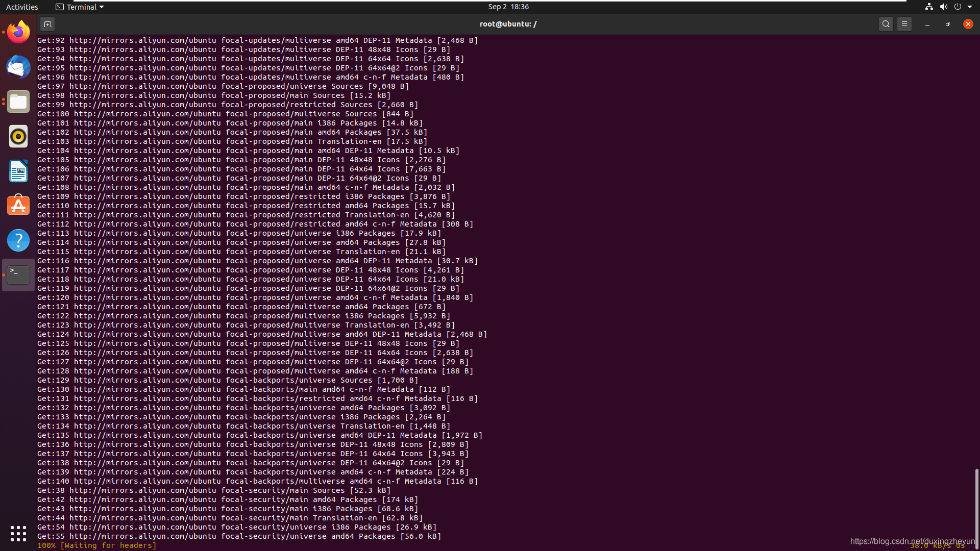Click the Get:135 line with [1,972 B]
This screenshot has height=551, width=980.
pyautogui.click(x=260, y=435)
